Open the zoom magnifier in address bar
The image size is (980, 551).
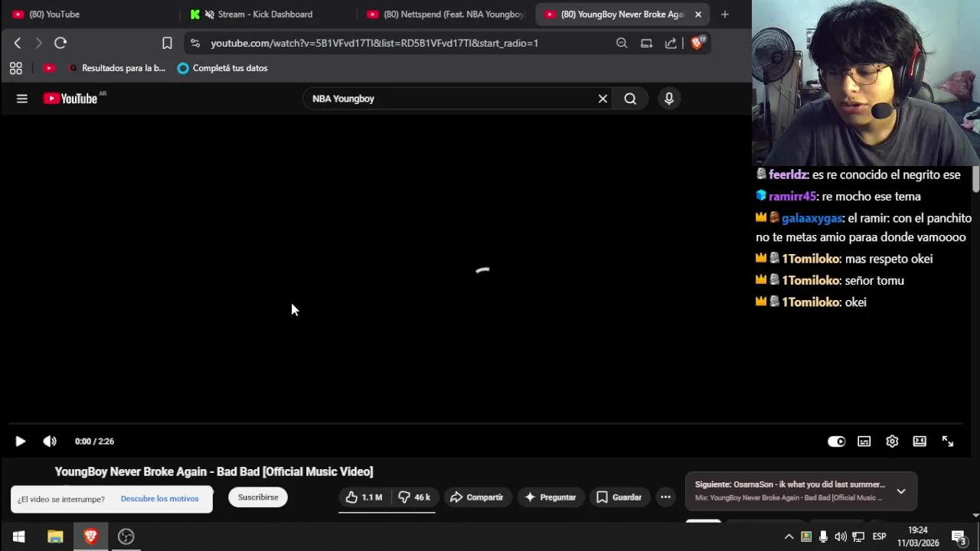pyautogui.click(x=622, y=43)
